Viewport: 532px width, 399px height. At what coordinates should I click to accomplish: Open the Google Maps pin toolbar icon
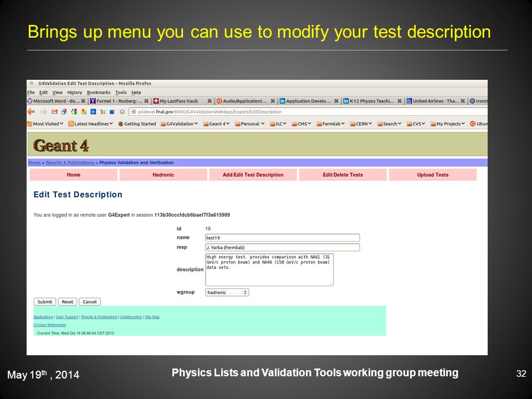[84, 111]
